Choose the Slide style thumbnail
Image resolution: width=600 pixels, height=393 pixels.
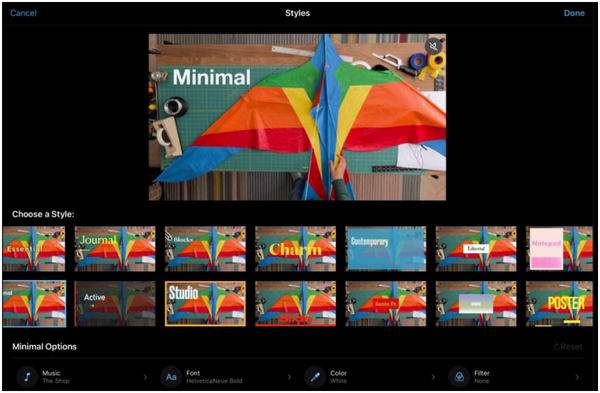point(295,304)
